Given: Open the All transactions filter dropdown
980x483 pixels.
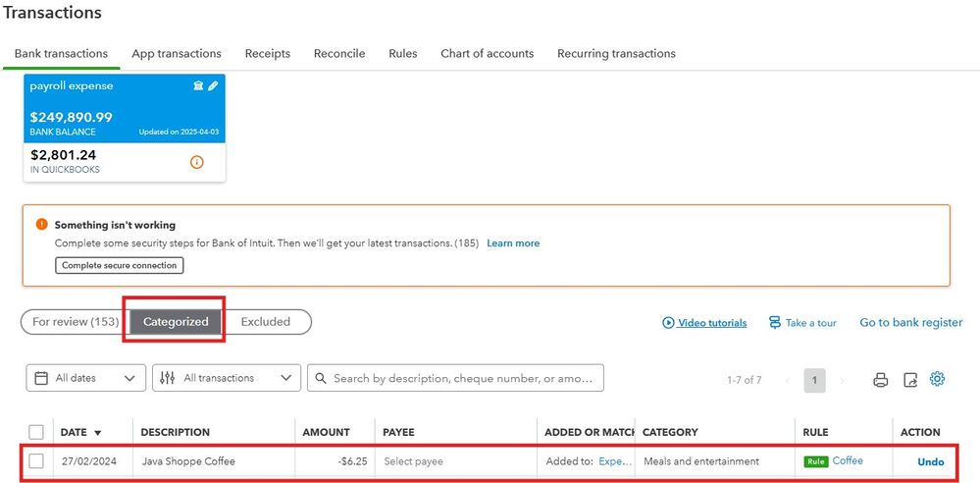Looking at the screenshot, I should coord(227,378).
